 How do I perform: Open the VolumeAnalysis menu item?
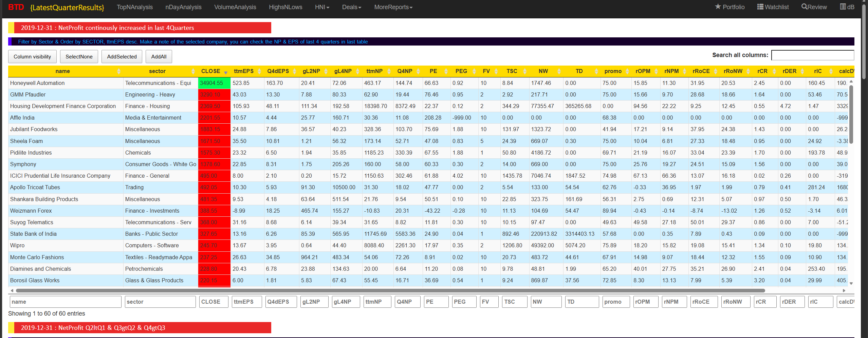tap(235, 7)
